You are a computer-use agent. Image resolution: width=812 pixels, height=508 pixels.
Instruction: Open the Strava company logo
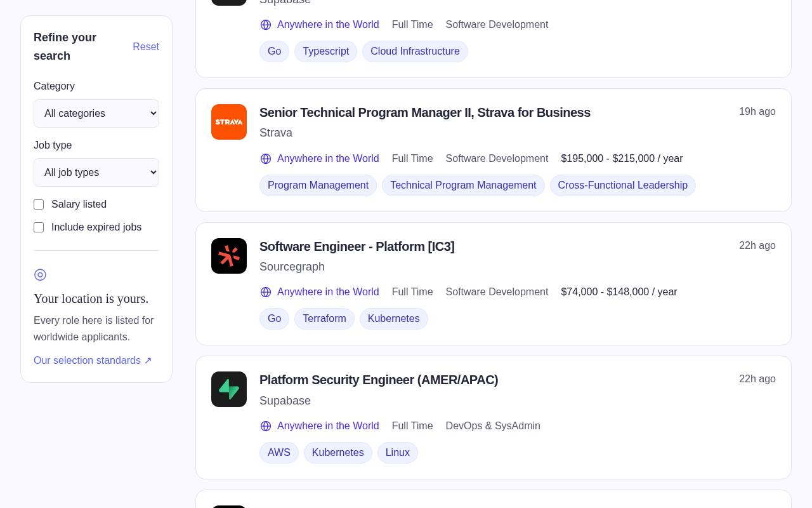click(229, 122)
